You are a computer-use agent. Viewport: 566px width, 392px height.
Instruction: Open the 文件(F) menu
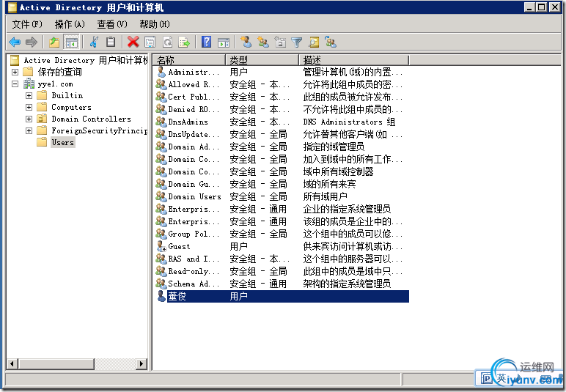(x=27, y=24)
